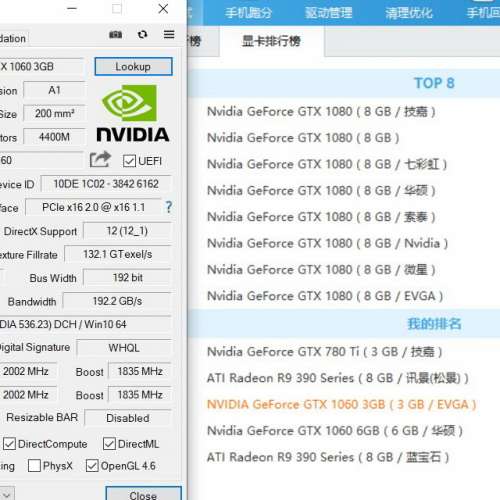This screenshot has height=500, width=500.
Task: Select GTX 1080 8 GB 七彩虹 entry
Action: click(327, 164)
